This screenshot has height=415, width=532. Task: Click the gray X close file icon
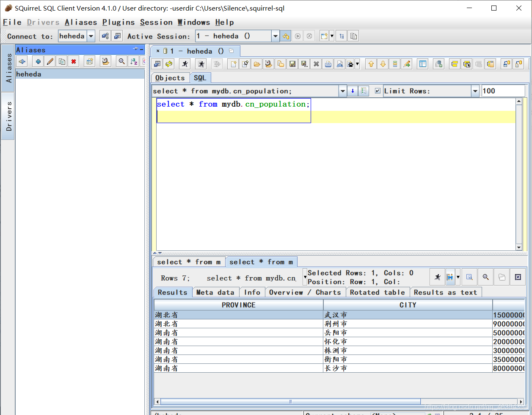[x=316, y=64]
